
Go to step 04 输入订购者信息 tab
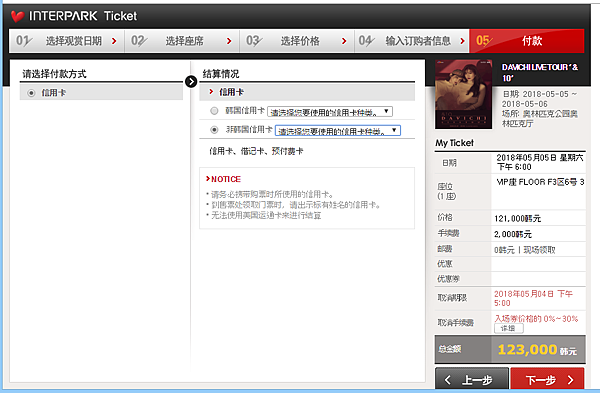pos(412,41)
